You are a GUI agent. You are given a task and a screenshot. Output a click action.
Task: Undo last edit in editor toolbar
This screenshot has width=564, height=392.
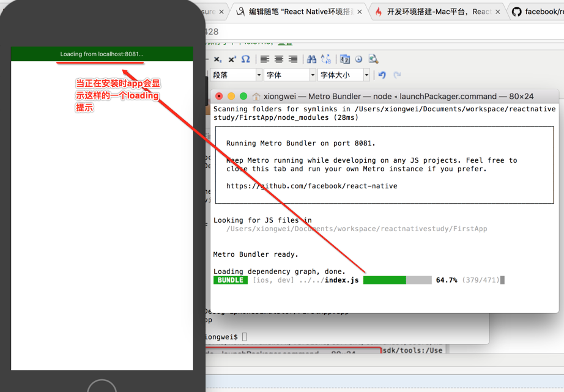(x=382, y=75)
